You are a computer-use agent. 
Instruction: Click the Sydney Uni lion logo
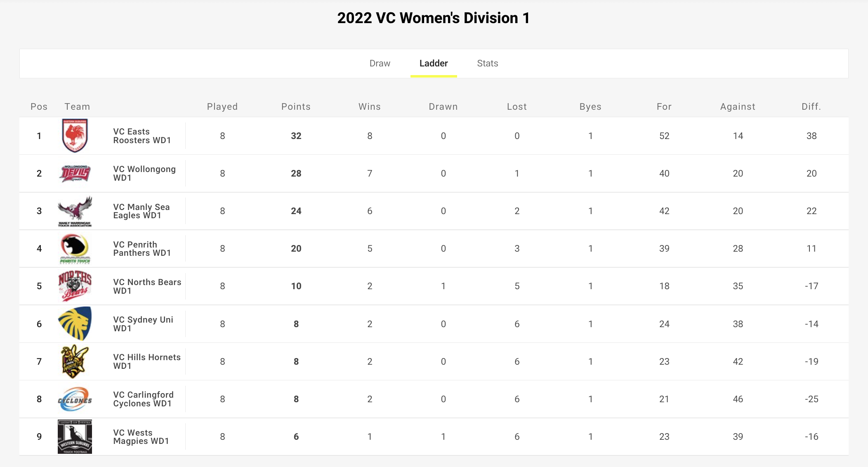click(75, 324)
